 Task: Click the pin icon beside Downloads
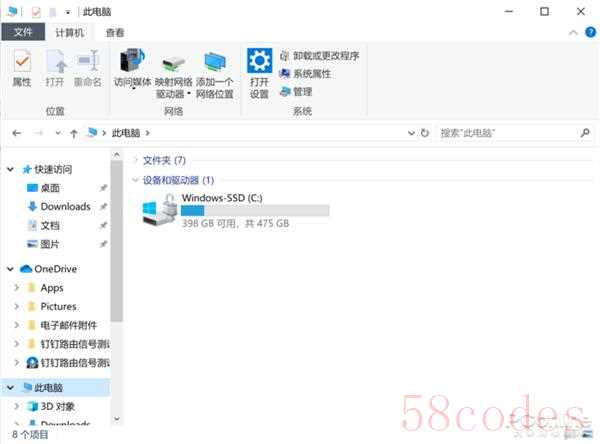pos(103,207)
